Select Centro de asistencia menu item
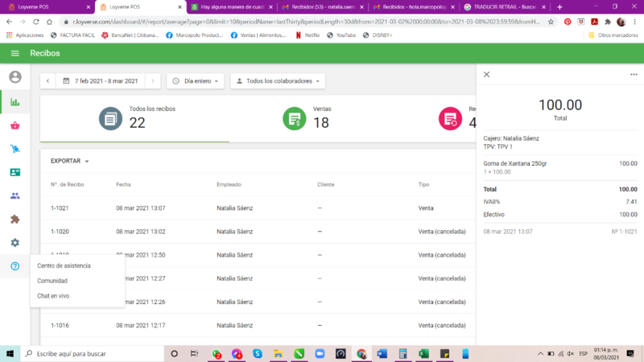The width and height of the screenshot is (644, 362). [x=64, y=265]
